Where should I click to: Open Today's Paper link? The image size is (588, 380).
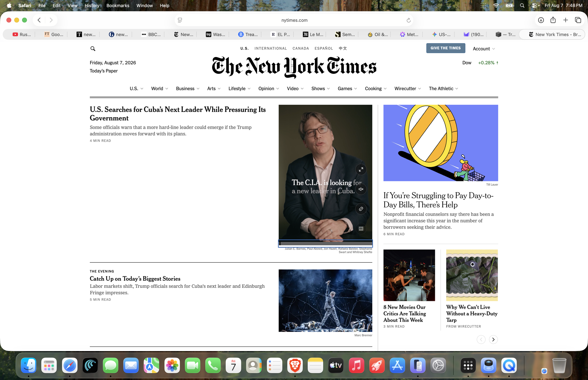[x=104, y=71]
